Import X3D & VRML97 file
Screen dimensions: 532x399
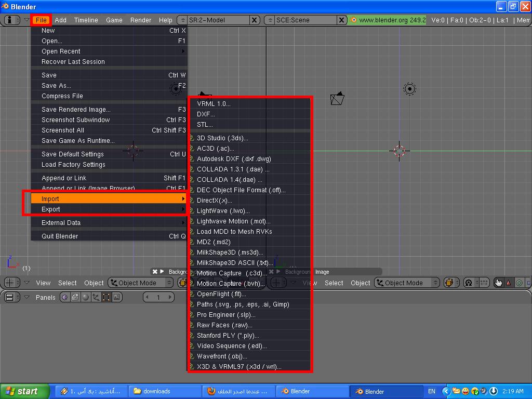point(250,367)
